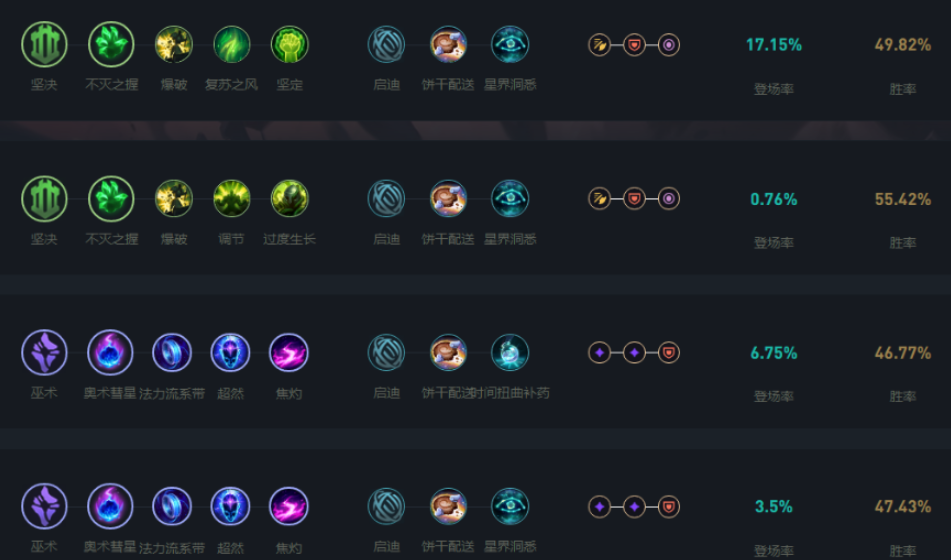Click the 复苏之风 rune icon in first row

tap(232, 44)
